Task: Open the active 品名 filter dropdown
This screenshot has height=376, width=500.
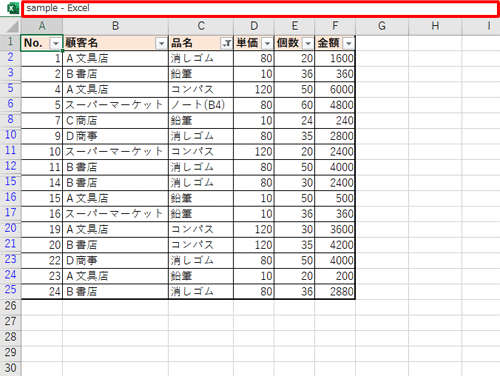Action: tap(226, 43)
